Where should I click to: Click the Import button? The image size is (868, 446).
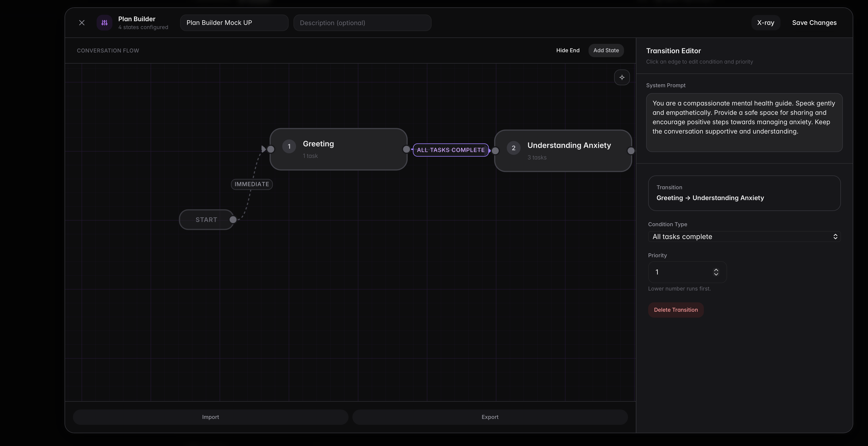pyautogui.click(x=210, y=417)
